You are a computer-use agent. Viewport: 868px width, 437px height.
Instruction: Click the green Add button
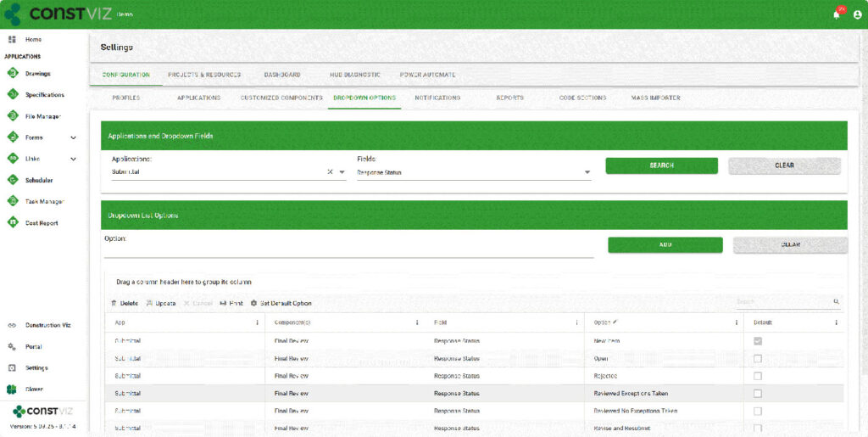(x=665, y=244)
